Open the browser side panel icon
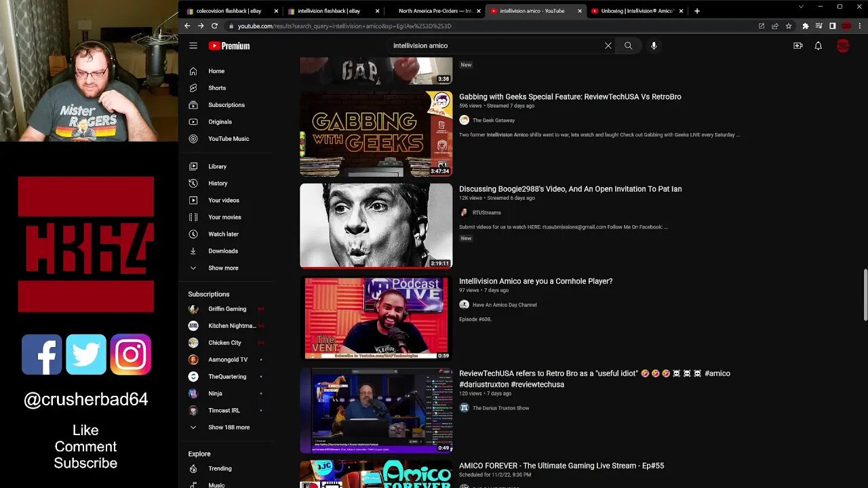868x488 pixels. [x=833, y=26]
